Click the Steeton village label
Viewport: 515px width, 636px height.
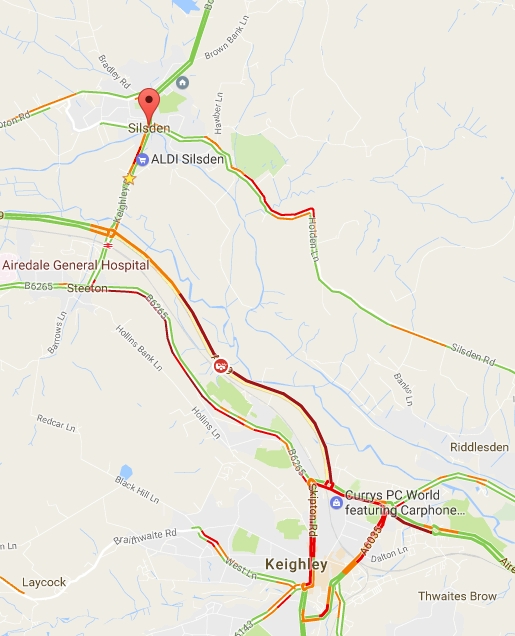pyautogui.click(x=87, y=288)
